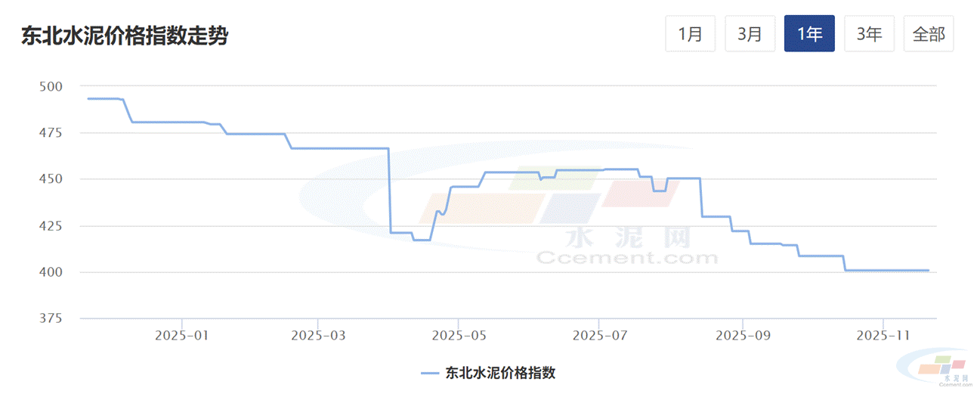Click the 375 y-axis value label
980x394 pixels.
(x=50, y=318)
